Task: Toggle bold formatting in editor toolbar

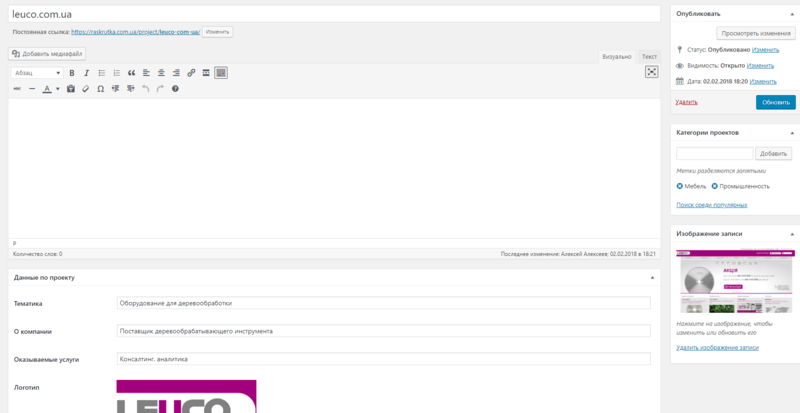Action: (72, 73)
